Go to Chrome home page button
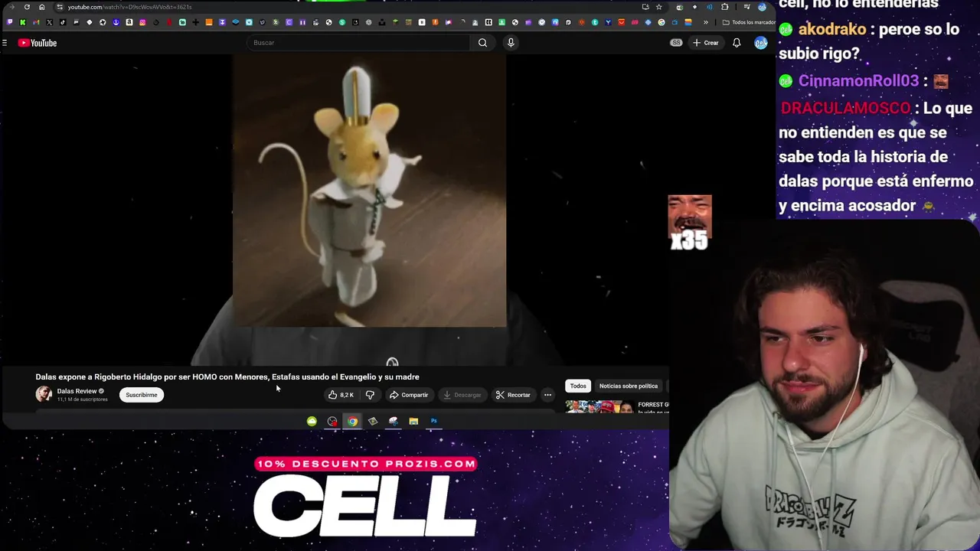 41,7
